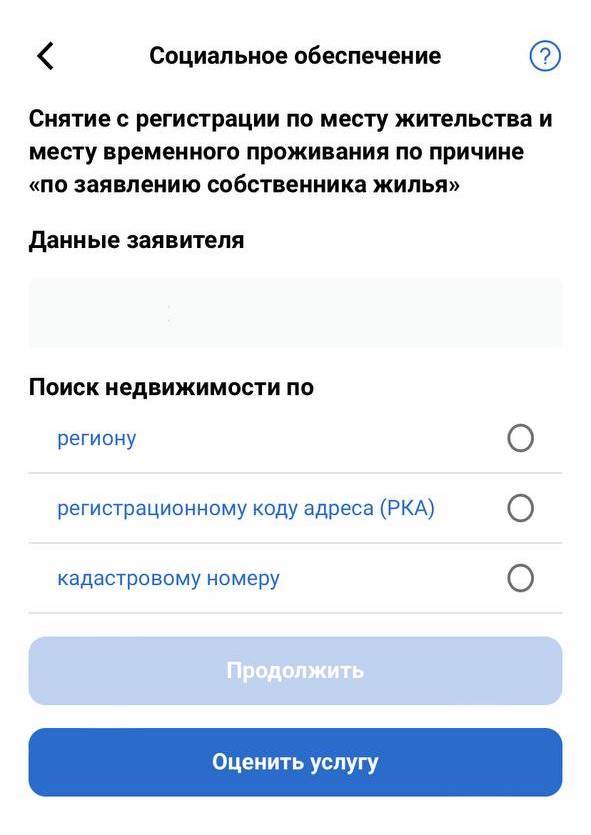Click the word «номеру» in cadastral option
Screen dimensions: 591x835
pos(243,579)
